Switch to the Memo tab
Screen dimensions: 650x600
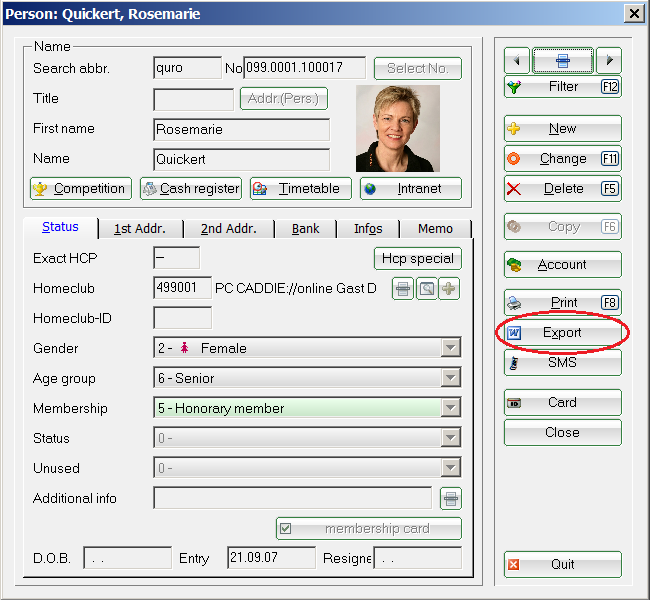(435, 228)
